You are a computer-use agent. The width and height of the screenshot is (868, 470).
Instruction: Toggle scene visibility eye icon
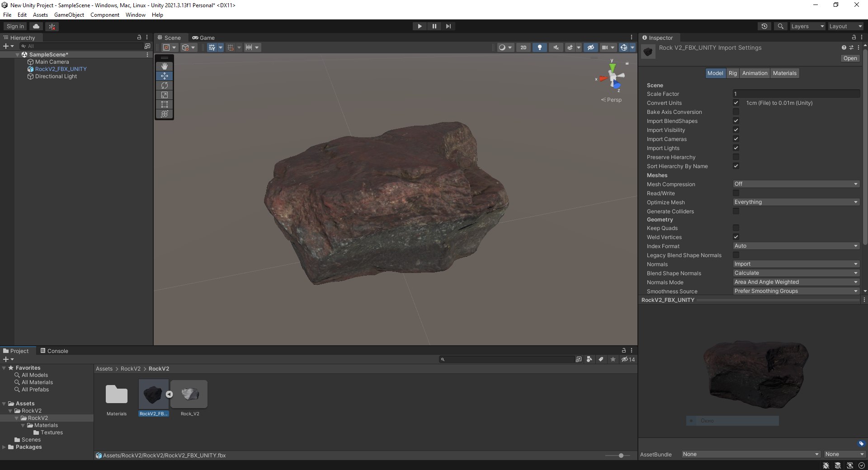[x=590, y=47]
